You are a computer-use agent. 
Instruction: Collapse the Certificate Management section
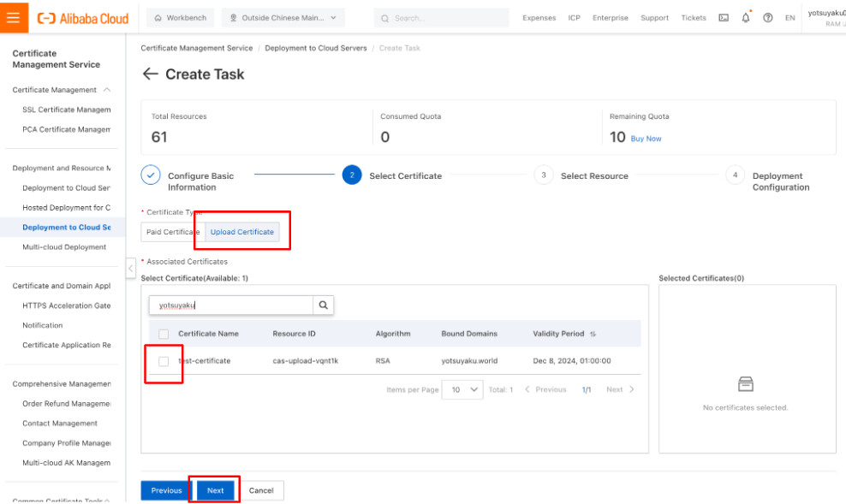(x=107, y=89)
